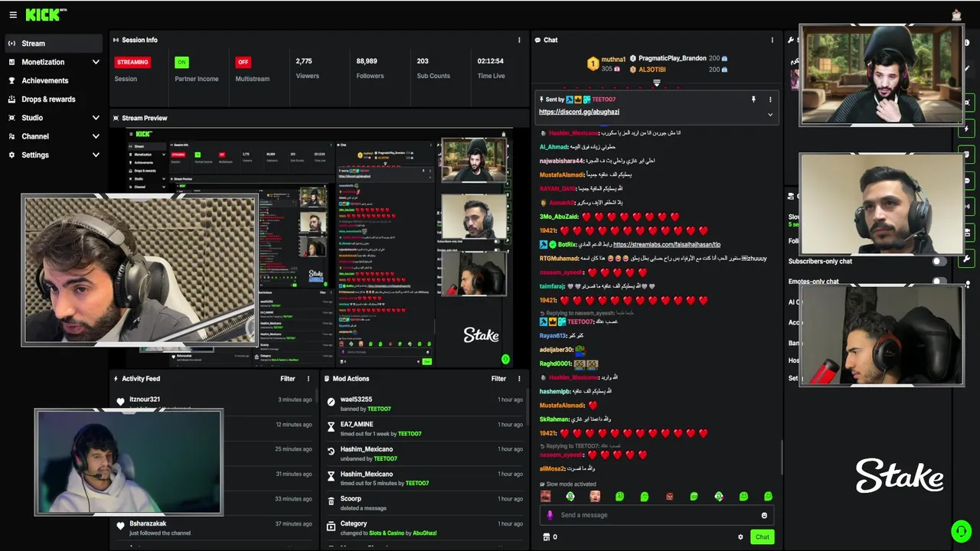Viewport: 980px width, 551px height.
Task: Click username RTGMuhamad in chat
Action: point(560,259)
